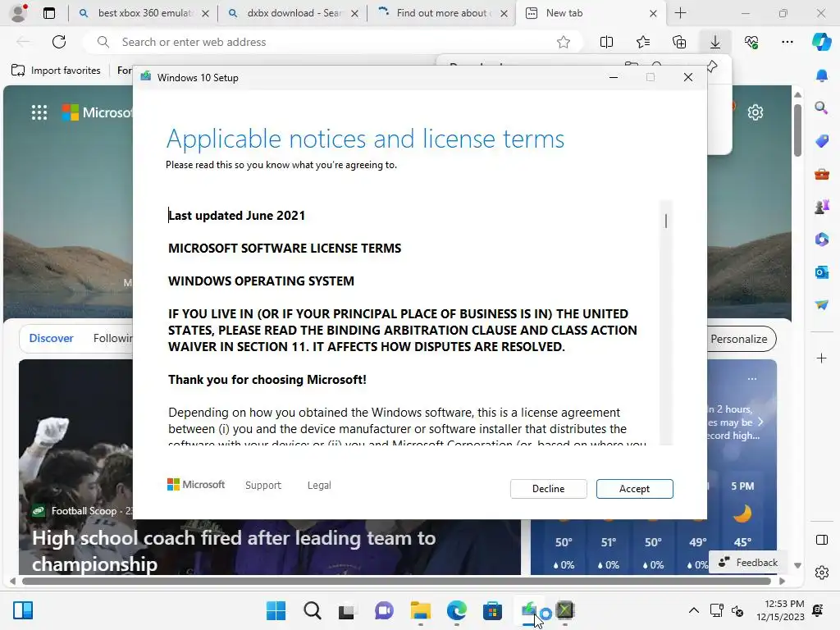Refresh the Edge page
The image size is (840, 630).
point(59,42)
